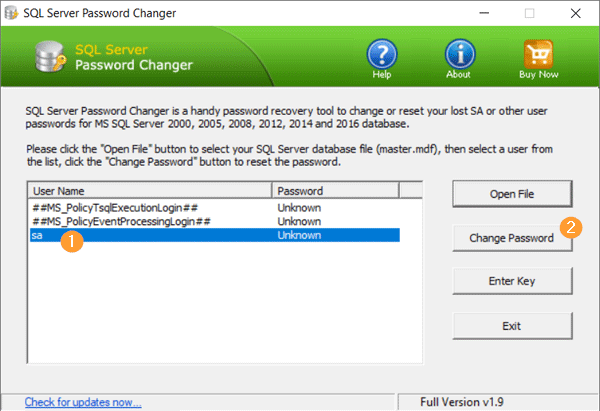
Task: Open the Help icon in the banner
Action: click(382, 56)
